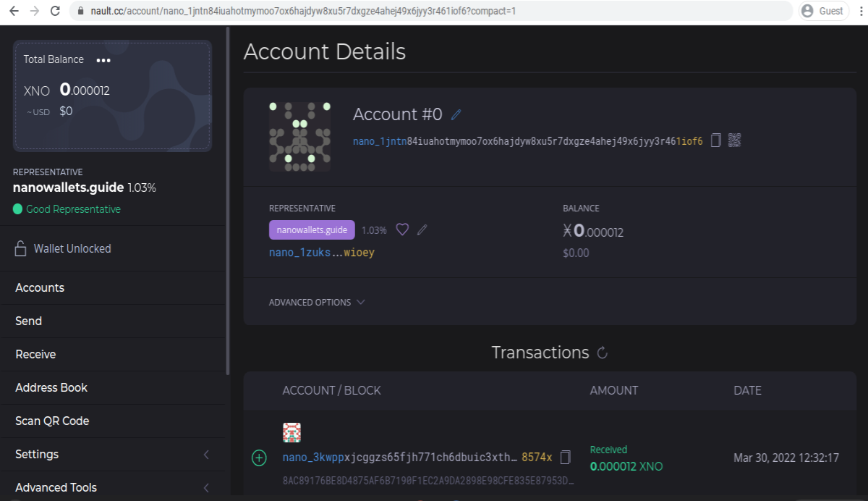868x501 pixels.
Task: Open the Accounts menu item
Action: point(113,288)
